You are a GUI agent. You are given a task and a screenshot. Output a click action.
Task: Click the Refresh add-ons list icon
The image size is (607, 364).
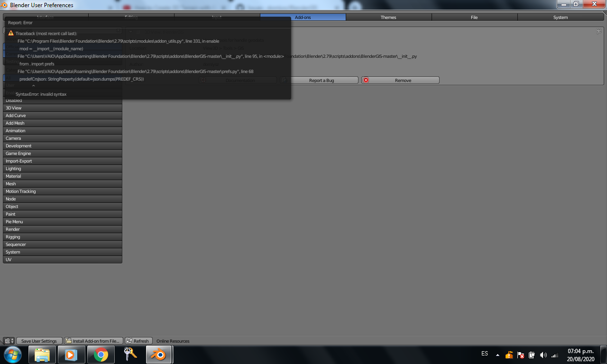[x=129, y=341]
